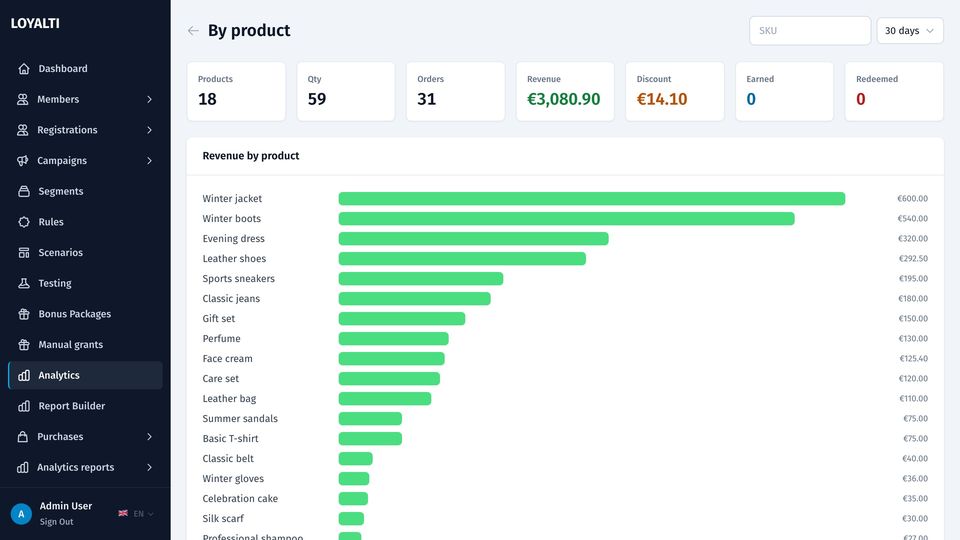The height and width of the screenshot is (540, 960).
Task: Click the Silk scarf label
Action: click(x=223, y=519)
